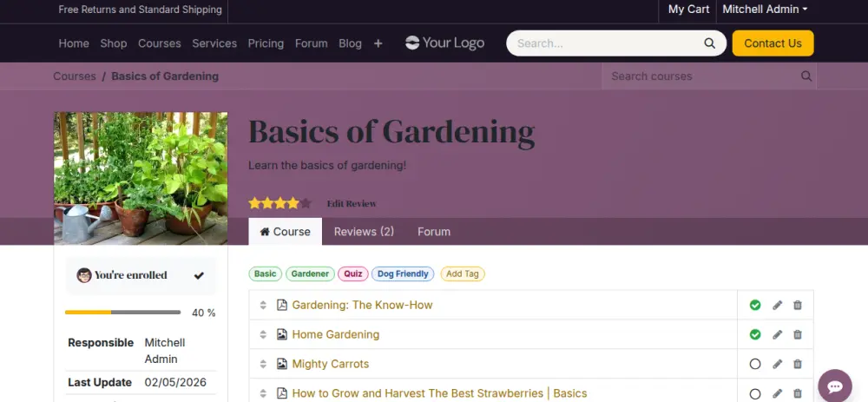Click Courses in the breadcrumb
The height and width of the screenshot is (402, 868).
[x=74, y=76]
